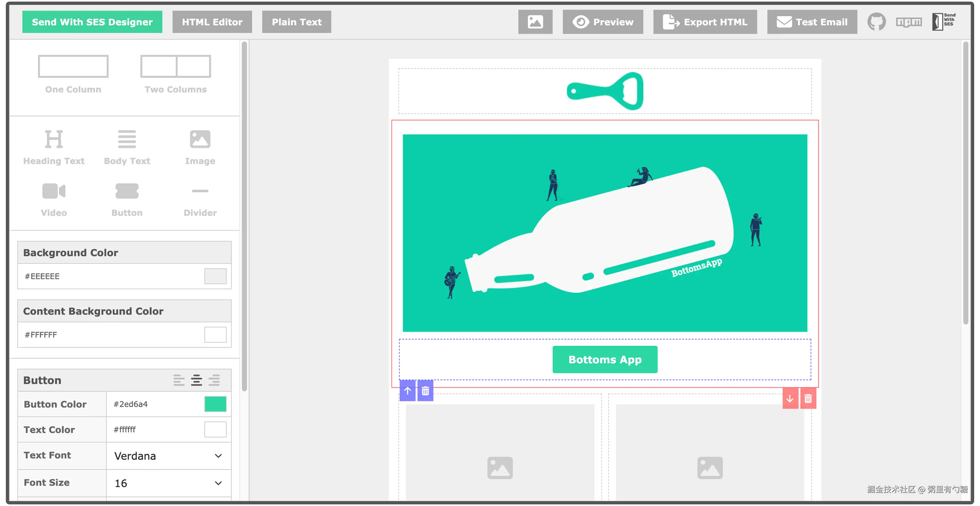
Task: Delete section with red trash icon
Action: 808,398
